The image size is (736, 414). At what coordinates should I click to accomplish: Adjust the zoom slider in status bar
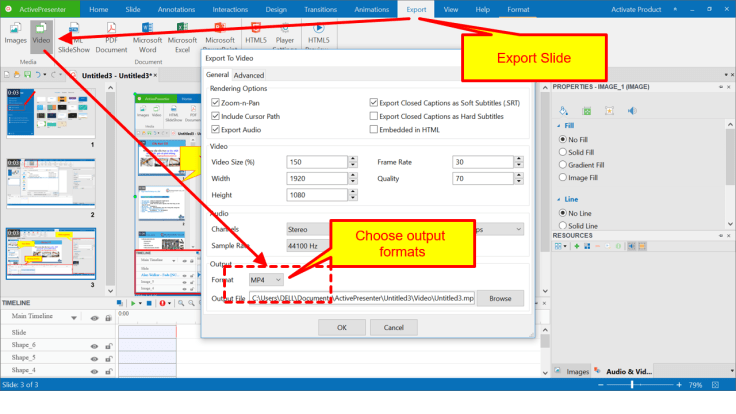tap(632, 385)
